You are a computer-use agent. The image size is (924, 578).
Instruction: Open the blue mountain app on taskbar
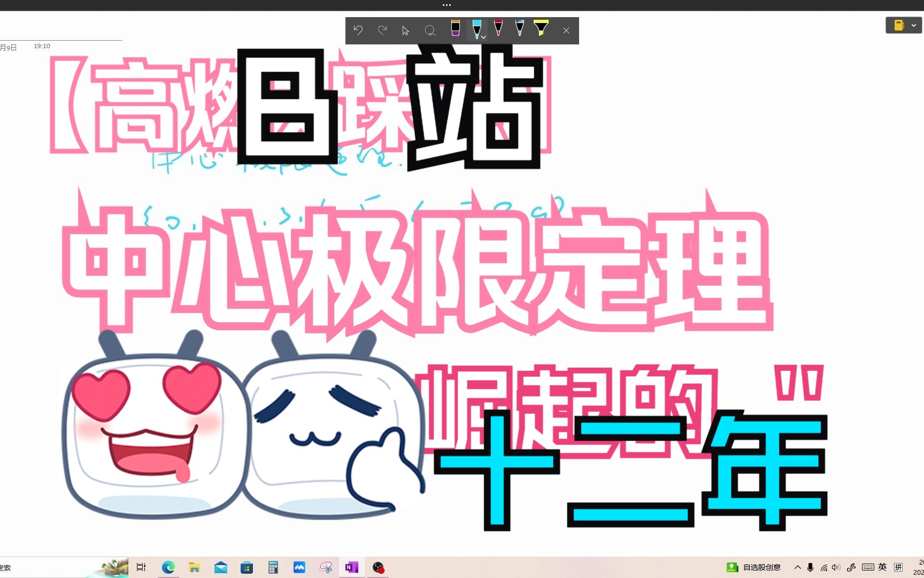299,567
